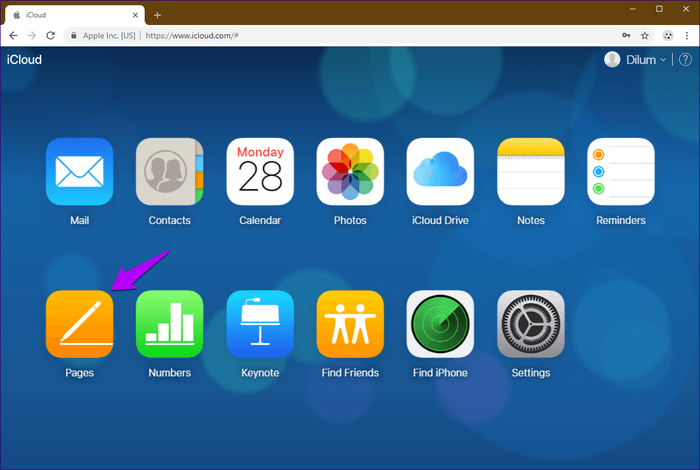Go forward in browser history

click(x=32, y=35)
